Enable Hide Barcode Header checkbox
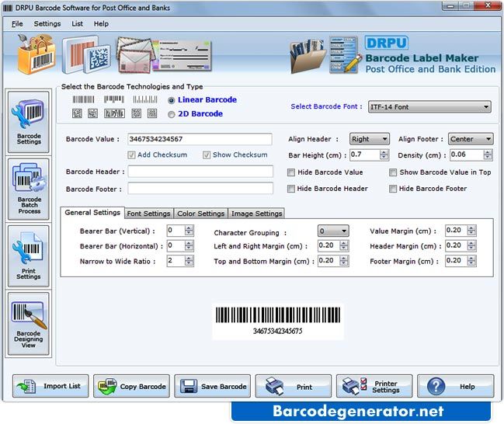504x424 pixels. 291,189
